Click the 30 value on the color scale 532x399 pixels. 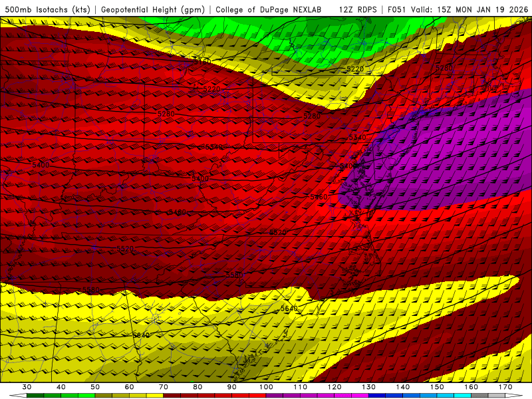[x=27, y=387]
